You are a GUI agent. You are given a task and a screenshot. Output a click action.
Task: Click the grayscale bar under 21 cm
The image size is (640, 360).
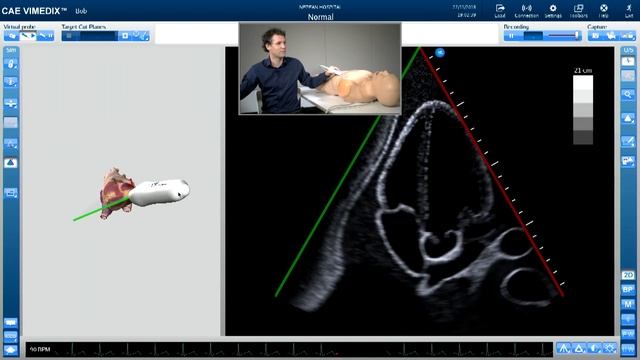[583, 110]
